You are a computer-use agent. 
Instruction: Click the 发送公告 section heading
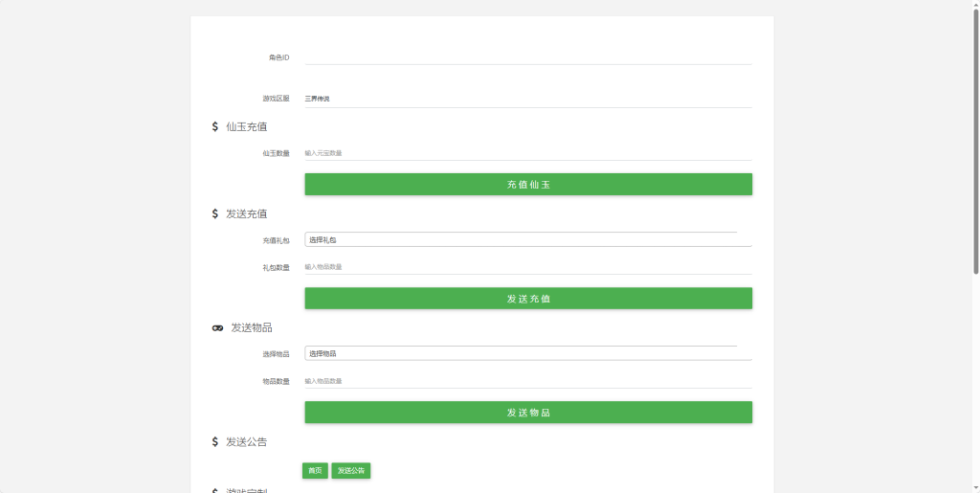[246, 441]
